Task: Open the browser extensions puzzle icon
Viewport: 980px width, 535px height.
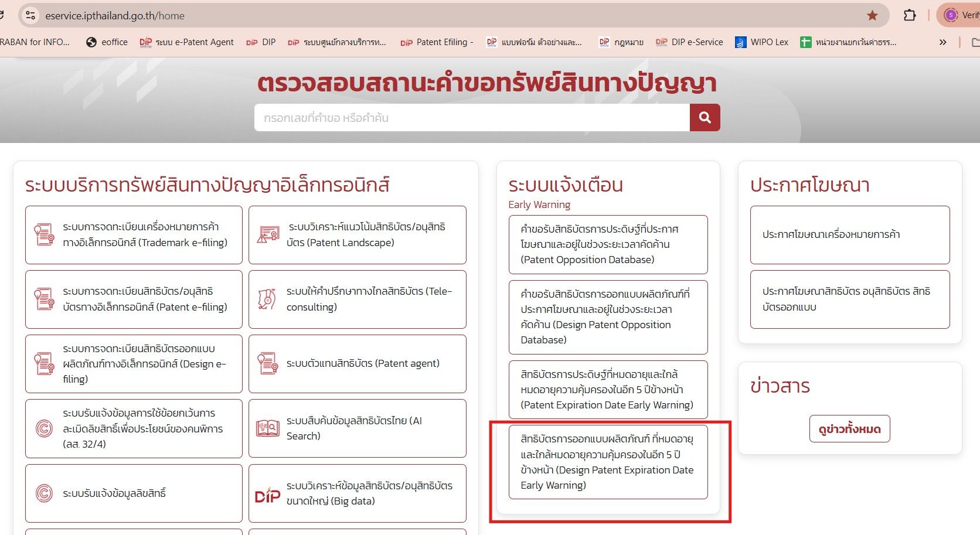Action: point(910,16)
